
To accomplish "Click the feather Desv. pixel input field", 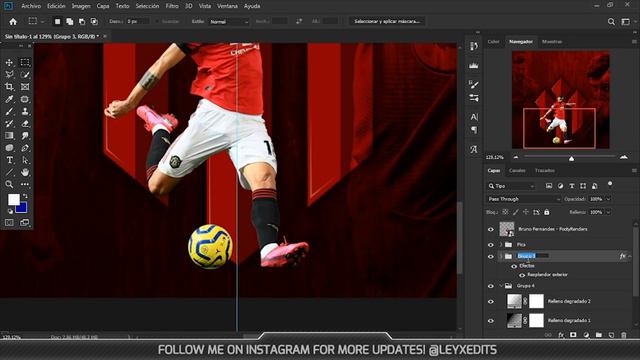I will [138, 21].
